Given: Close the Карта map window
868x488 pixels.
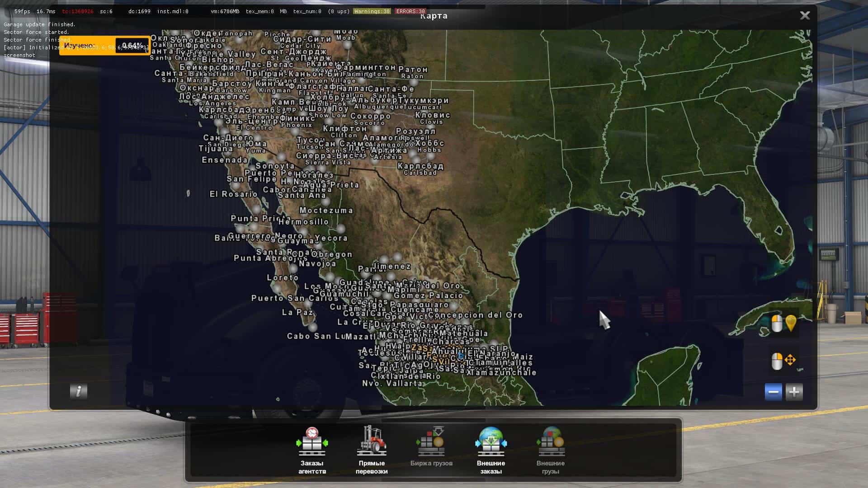Looking at the screenshot, I should 805,15.
